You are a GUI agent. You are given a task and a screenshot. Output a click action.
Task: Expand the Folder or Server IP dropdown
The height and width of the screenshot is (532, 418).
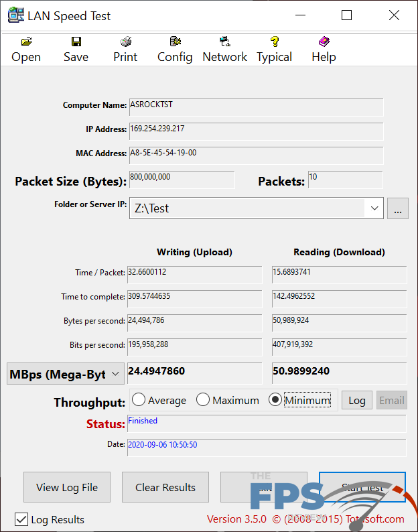coord(374,208)
